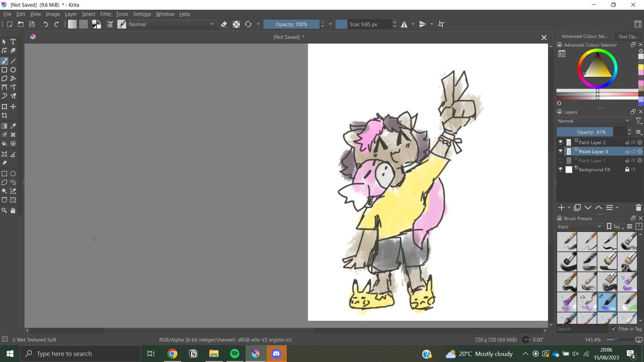Expand the add layer type arrow
The height and width of the screenshot is (362, 644).
pos(569,208)
